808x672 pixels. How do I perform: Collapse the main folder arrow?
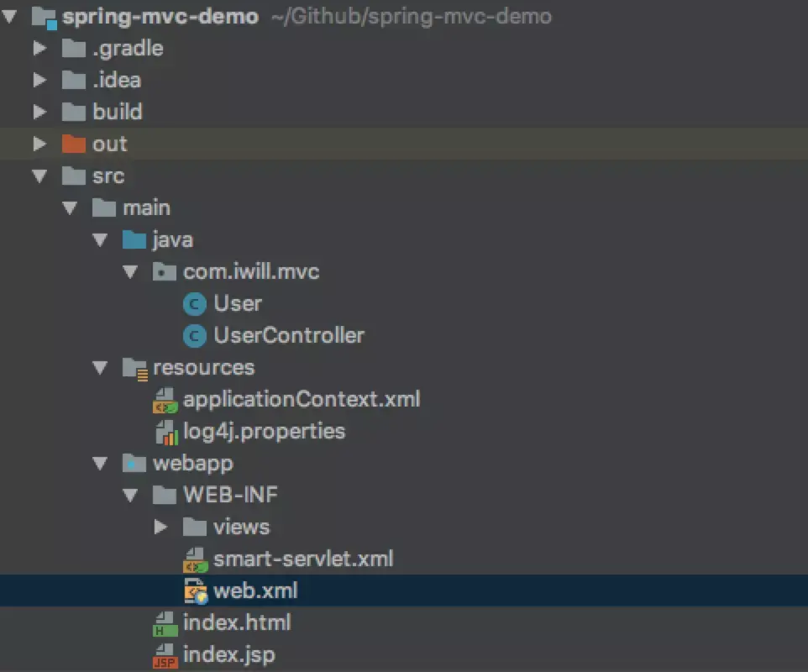pyautogui.click(x=70, y=208)
